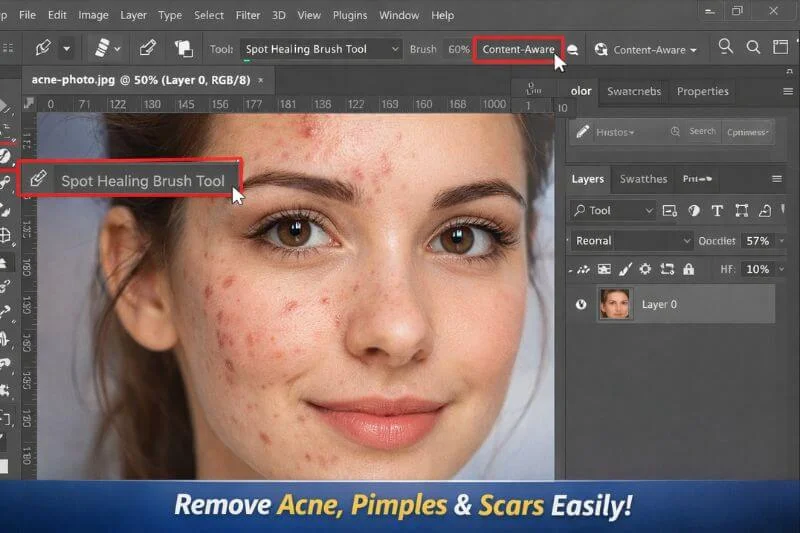Click the lock image icon with picture symbol
Screen dimensions: 800x533
604,269
